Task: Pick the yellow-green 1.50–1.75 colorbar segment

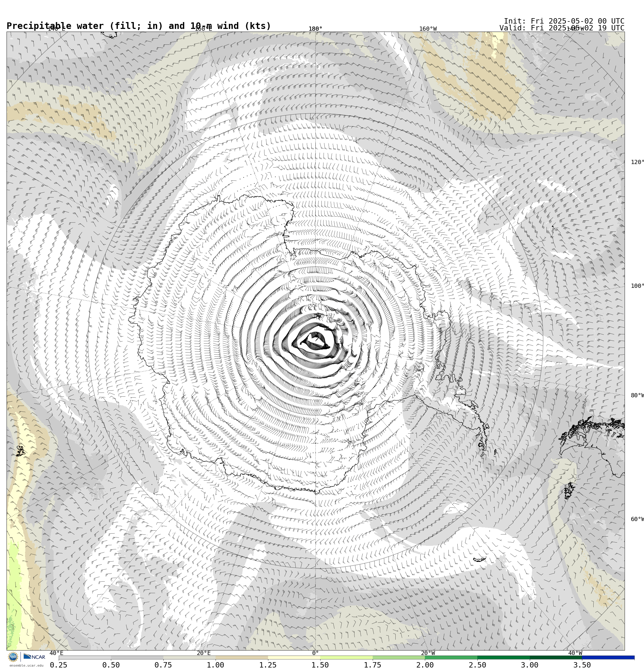Action: [346, 657]
